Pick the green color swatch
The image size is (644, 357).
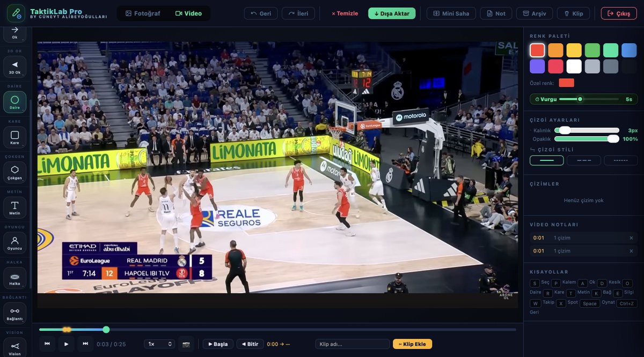(x=592, y=50)
